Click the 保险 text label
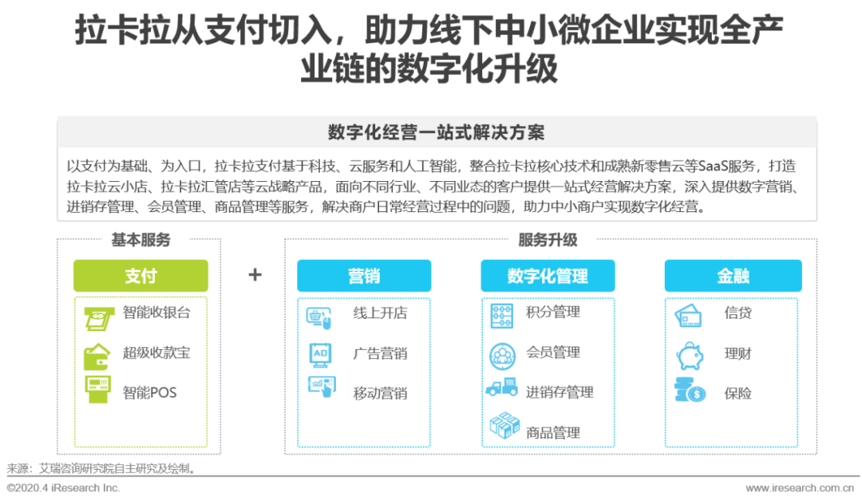This screenshot has width=862, height=504. pyautogui.click(x=737, y=393)
